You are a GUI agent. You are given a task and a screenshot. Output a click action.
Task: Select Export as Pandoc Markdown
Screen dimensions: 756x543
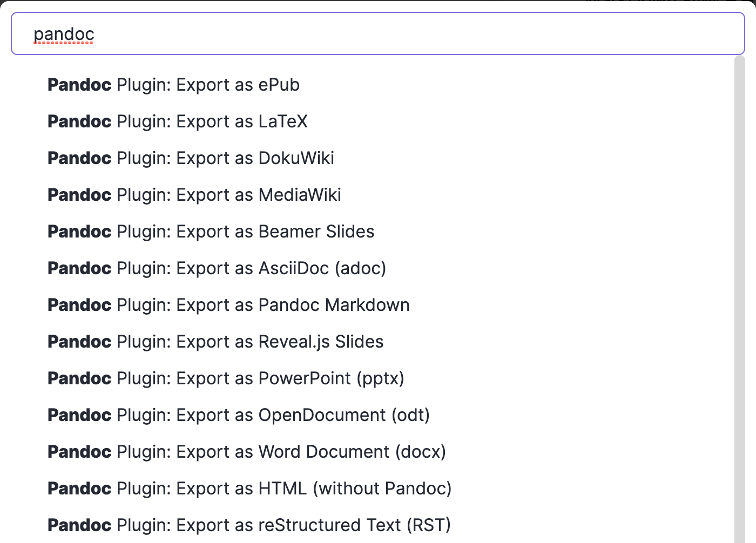[228, 305]
